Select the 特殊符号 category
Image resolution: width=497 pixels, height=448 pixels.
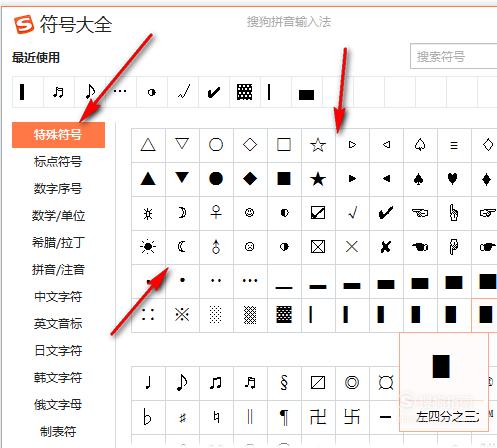coord(58,135)
